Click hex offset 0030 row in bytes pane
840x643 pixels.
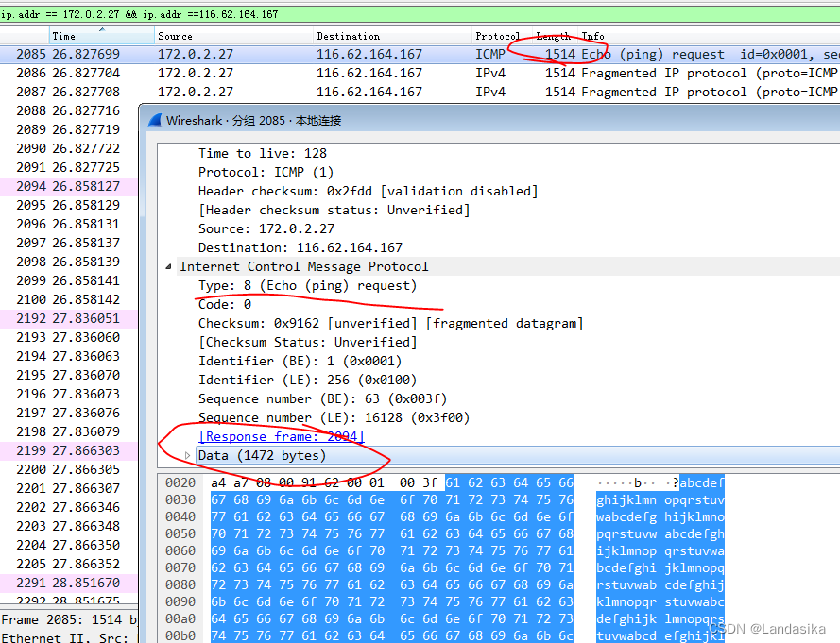pyautogui.click(x=180, y=499)
